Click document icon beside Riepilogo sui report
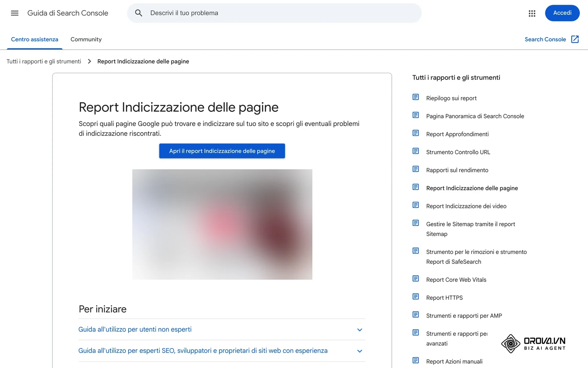The height and width of the screenshot is (368, 588). click(416, 97)
